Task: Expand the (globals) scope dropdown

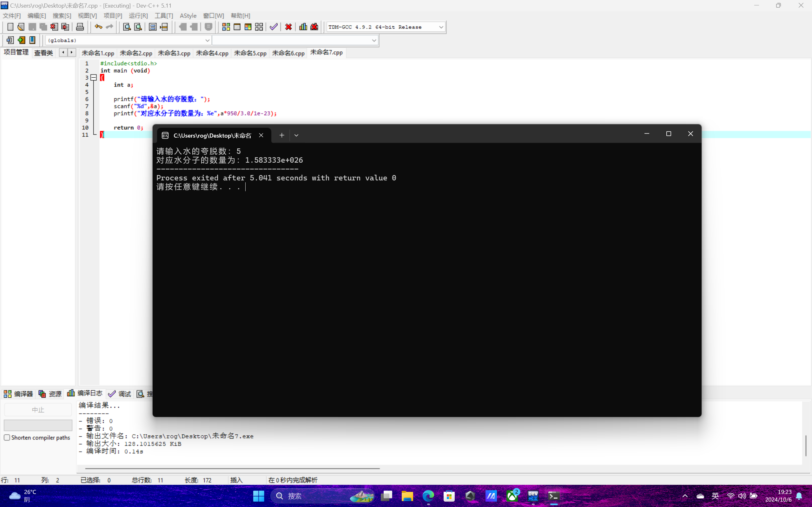Action: (207, 41)
